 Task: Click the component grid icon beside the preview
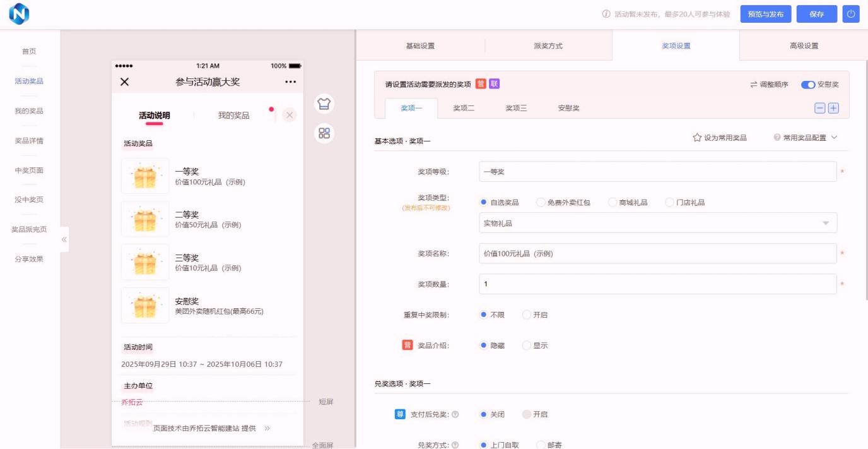coord(324,133)
